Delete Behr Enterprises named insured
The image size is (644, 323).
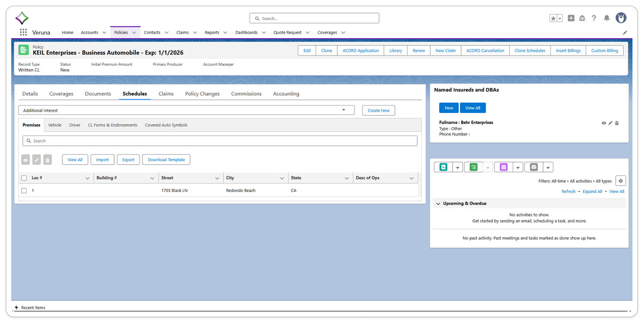617,123
